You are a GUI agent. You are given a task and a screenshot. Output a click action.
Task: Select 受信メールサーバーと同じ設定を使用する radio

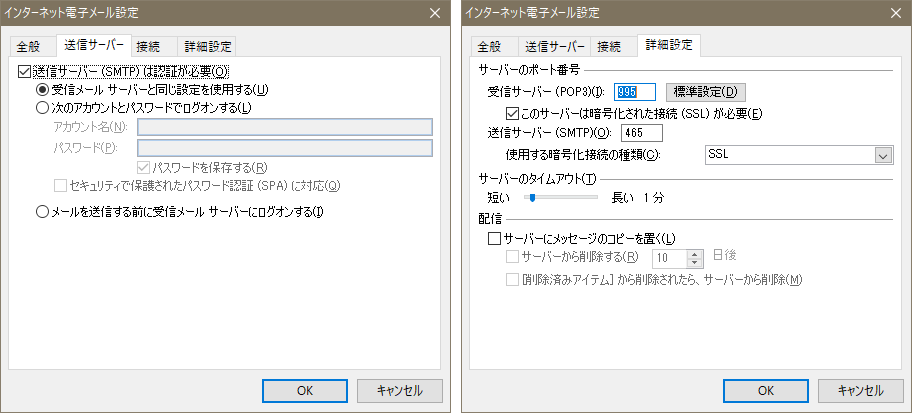coord(42,90)
